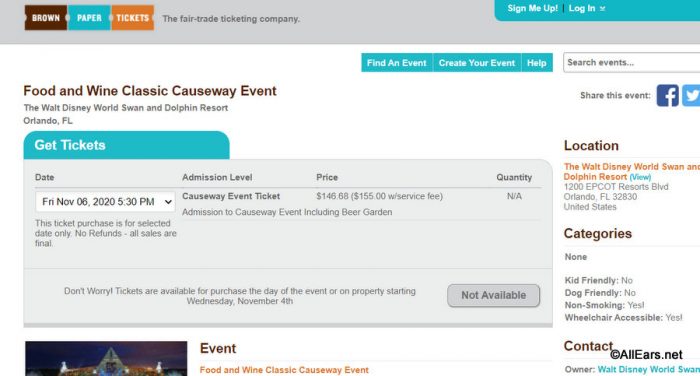Image resolution: width=700 pixels, height=376 pixels.
Task: Click the Not Available button
Action: [493, 295]
